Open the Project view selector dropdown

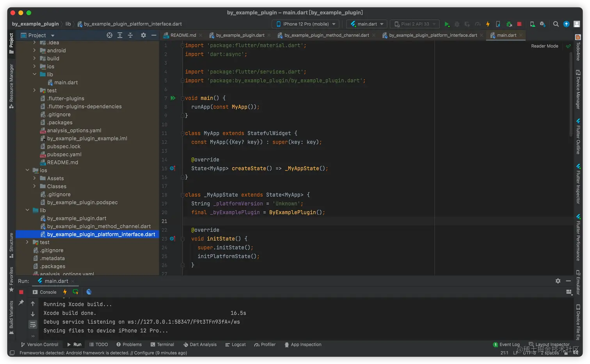click(37, 35)
